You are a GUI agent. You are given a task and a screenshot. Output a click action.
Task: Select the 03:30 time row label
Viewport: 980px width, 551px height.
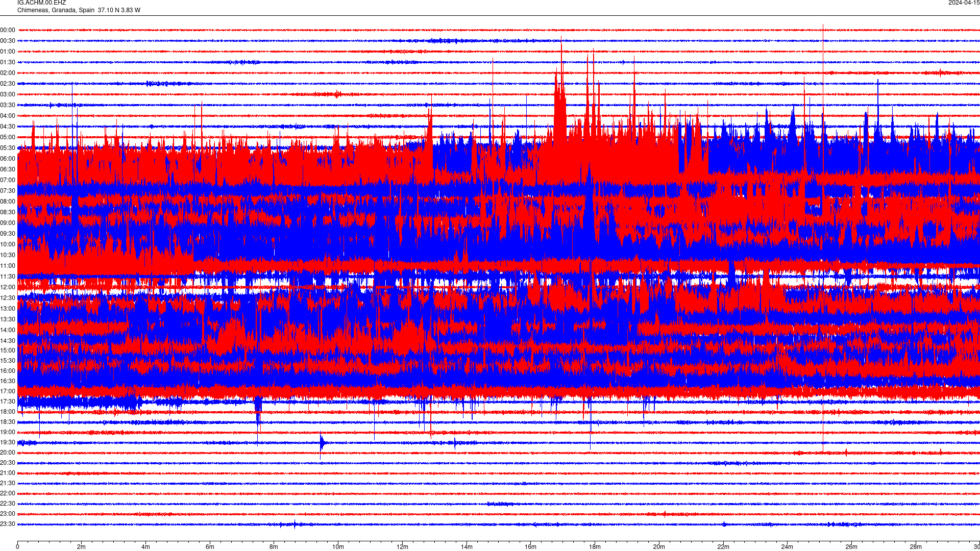click(x=8, y=105)
